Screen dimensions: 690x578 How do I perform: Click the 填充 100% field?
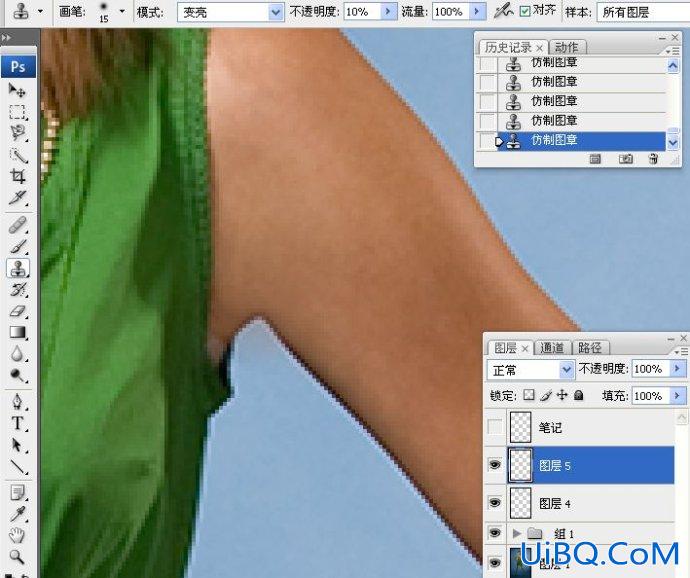651,396
